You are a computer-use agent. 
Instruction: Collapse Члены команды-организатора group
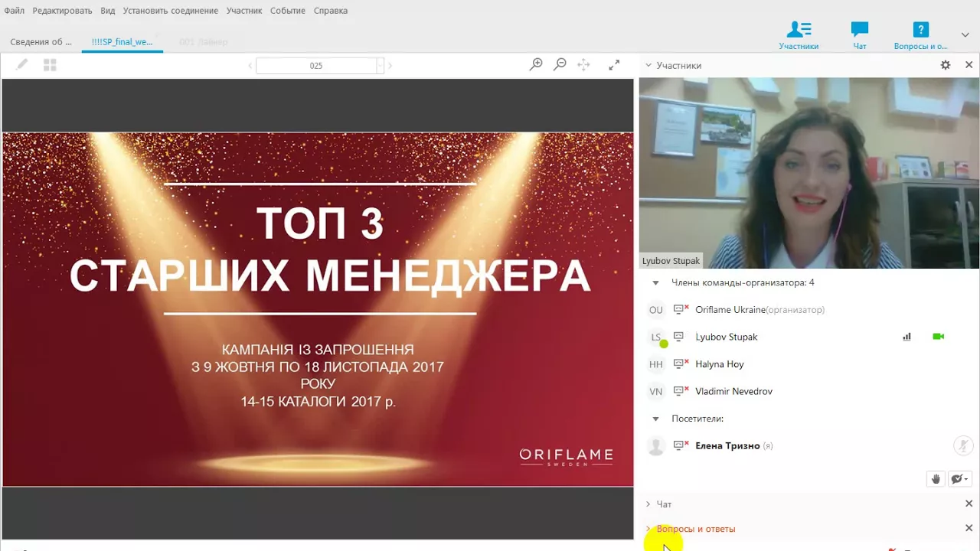click(655, 282)
